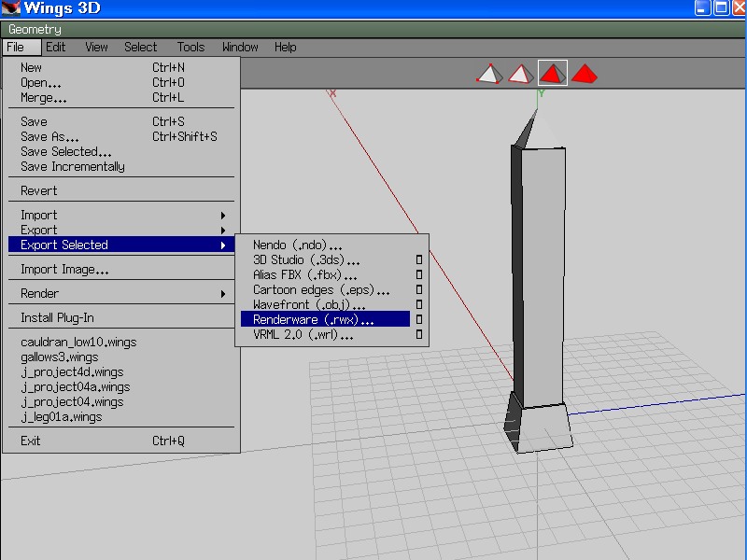Open the Select menu

click(141, 48)
